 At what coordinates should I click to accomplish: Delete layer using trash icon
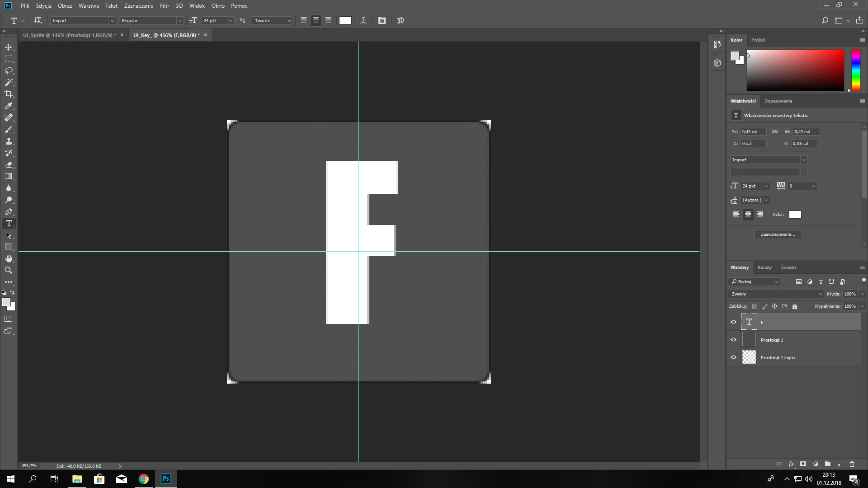click(852, 464)
